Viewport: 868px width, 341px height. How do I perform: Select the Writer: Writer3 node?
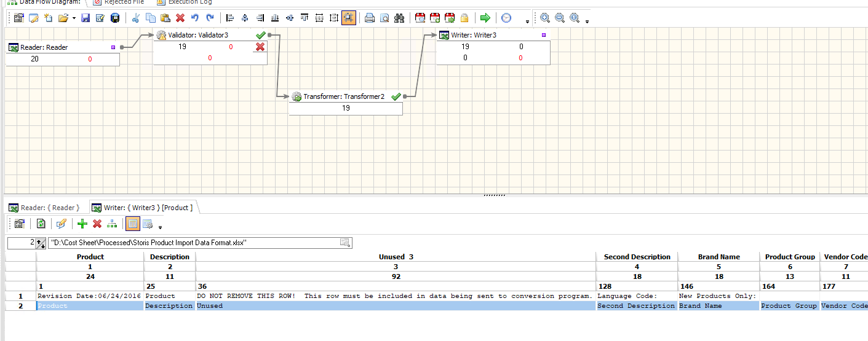pos(493,47)
